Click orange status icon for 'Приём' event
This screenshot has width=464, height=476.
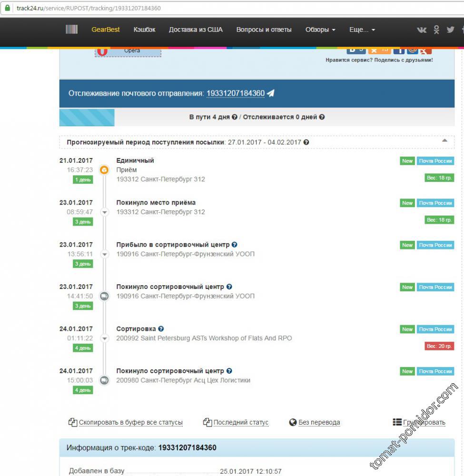pyautogui.click(x=104, y=170)
